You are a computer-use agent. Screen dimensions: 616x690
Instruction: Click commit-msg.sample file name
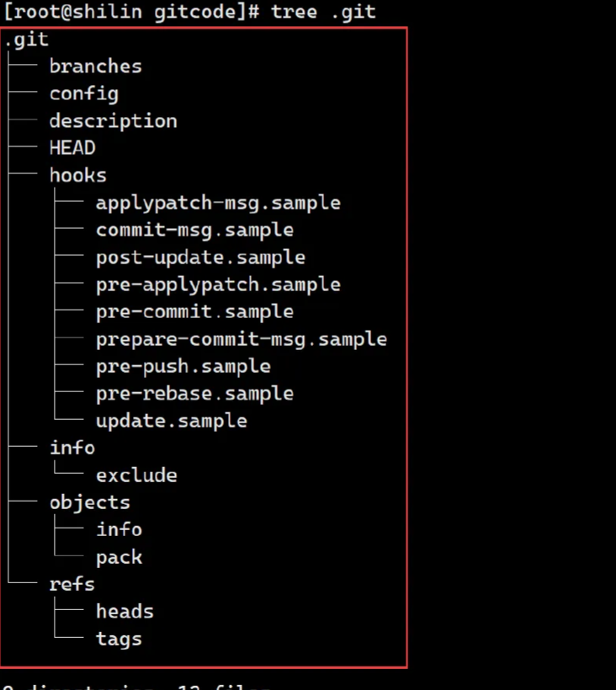pyautogui.click(x=195, y=231)
